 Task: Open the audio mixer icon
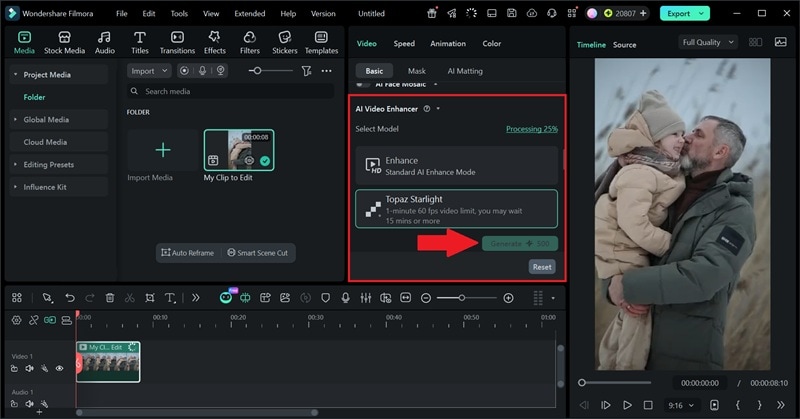tap(365, 298)
